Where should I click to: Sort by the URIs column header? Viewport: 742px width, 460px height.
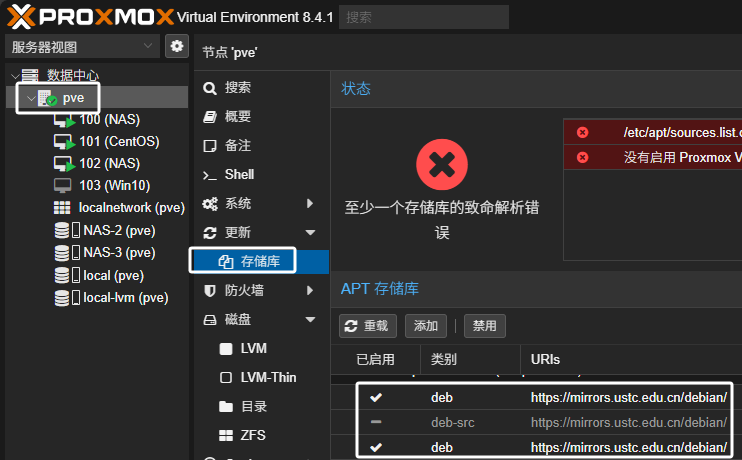click(545, 359)
